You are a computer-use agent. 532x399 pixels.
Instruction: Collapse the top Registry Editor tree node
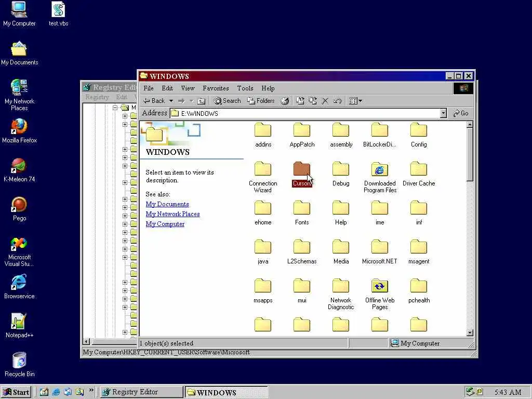(115, 108)
